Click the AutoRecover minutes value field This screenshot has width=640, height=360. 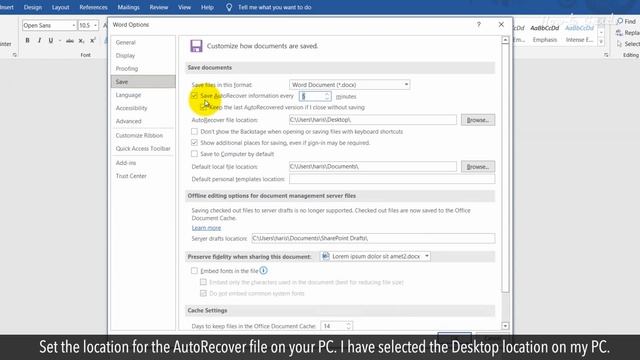tap(312, 96)
